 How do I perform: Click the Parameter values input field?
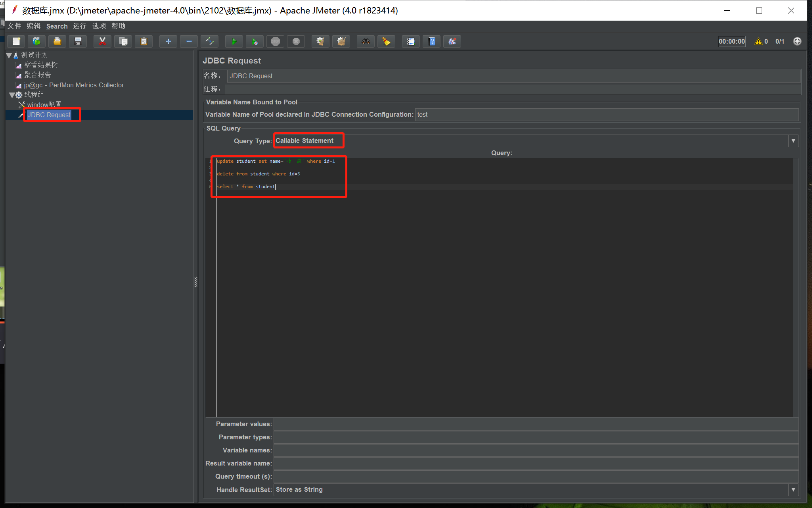pyautogui.click(x=535, y=424)
